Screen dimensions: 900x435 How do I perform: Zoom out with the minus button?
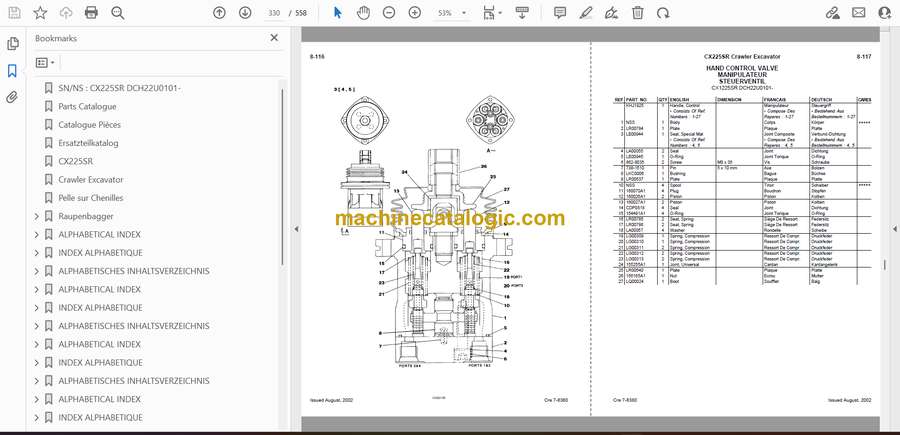[389, 13]
